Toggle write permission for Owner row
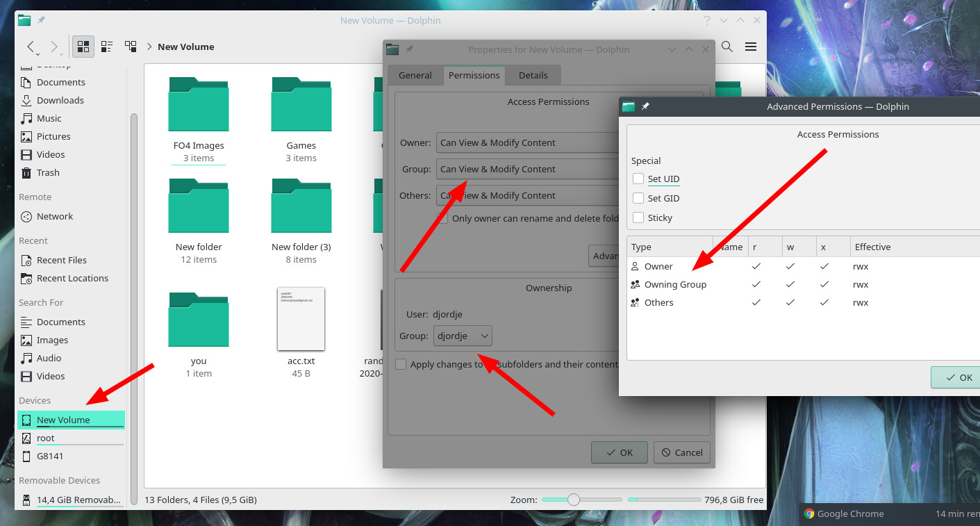The height and width of the screenshot is (526, 980). pyautogui.click(x=790, y=266)
